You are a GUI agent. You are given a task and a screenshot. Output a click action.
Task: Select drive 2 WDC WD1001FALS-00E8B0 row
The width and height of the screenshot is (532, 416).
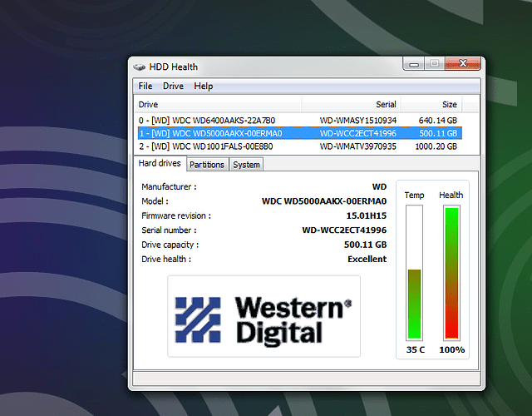pos(299,146)
